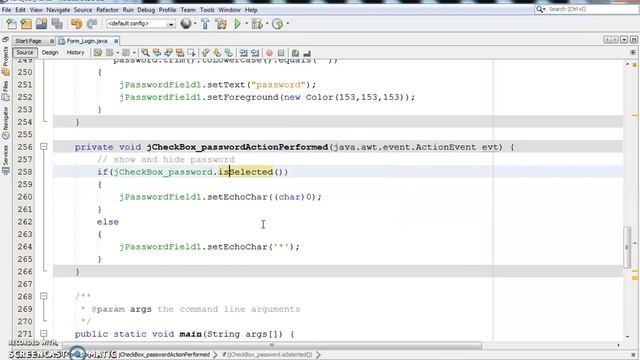Toggle Rectangular Selection mode
Viewport: 640px width, 360px height.
(x=191, y=53)
